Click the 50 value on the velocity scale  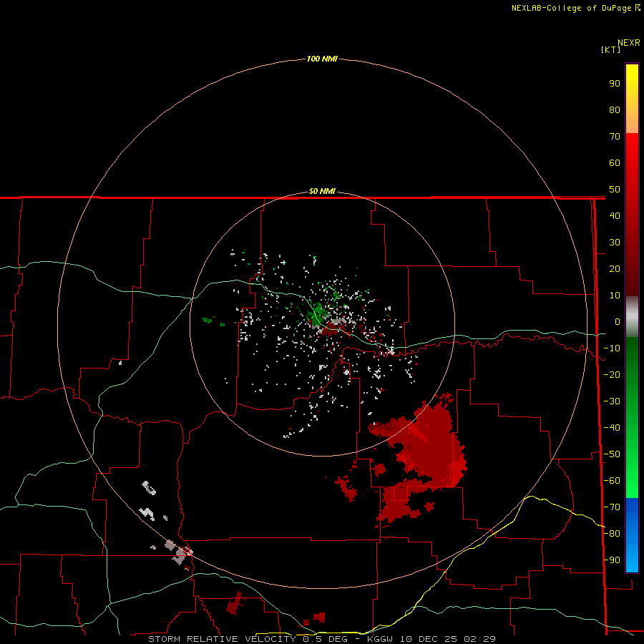(x=615, y=190)
